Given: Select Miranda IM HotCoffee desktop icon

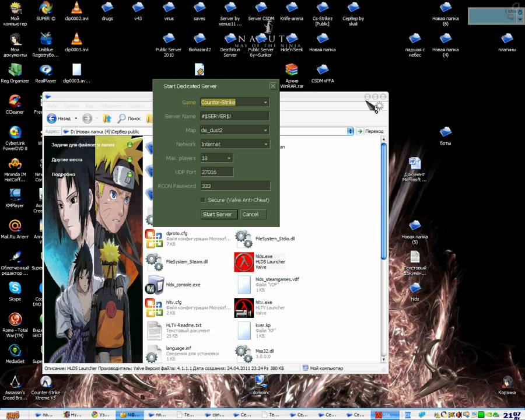Looking at the screenshot, I should [15, 170].
